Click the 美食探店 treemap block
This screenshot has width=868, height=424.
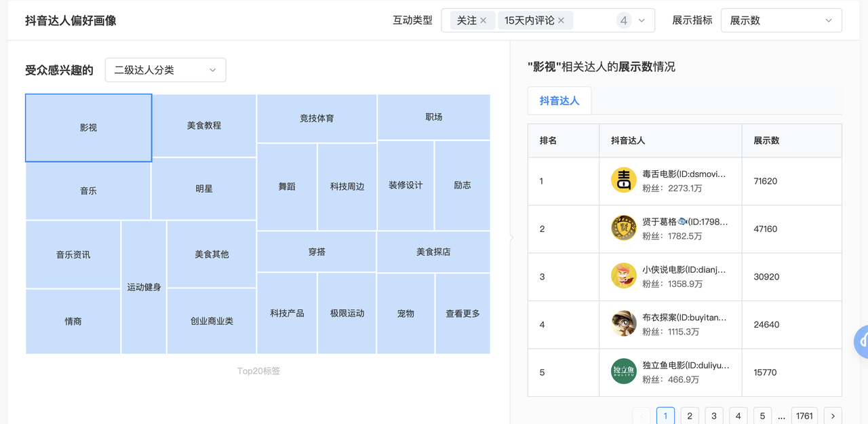pos(433,252)
